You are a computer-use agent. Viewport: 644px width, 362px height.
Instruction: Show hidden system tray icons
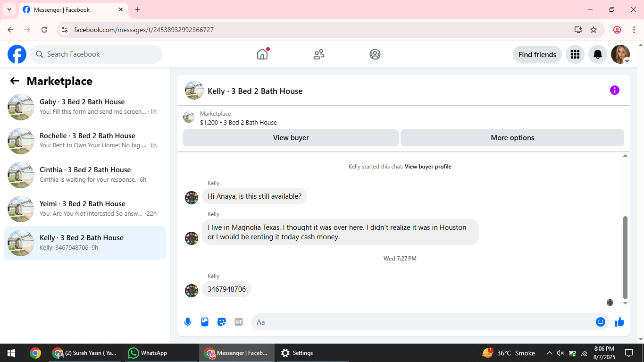(x=549, y=353)
